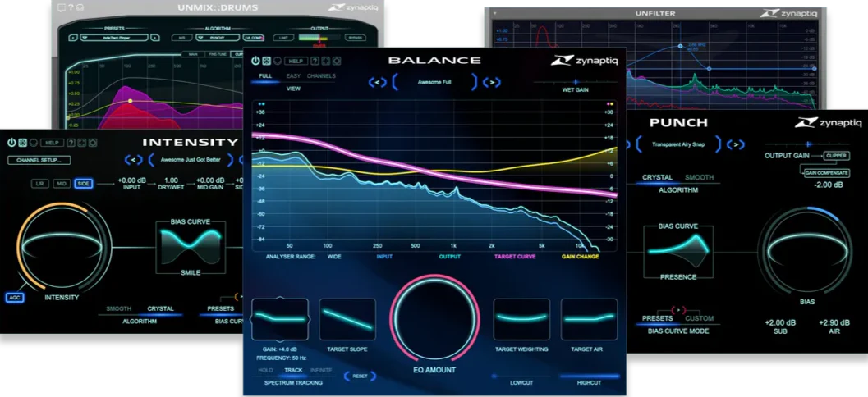Toggle the Intensity plugin power icon
The height and width of the screenshot is (397, 868).
coord(11,143)
